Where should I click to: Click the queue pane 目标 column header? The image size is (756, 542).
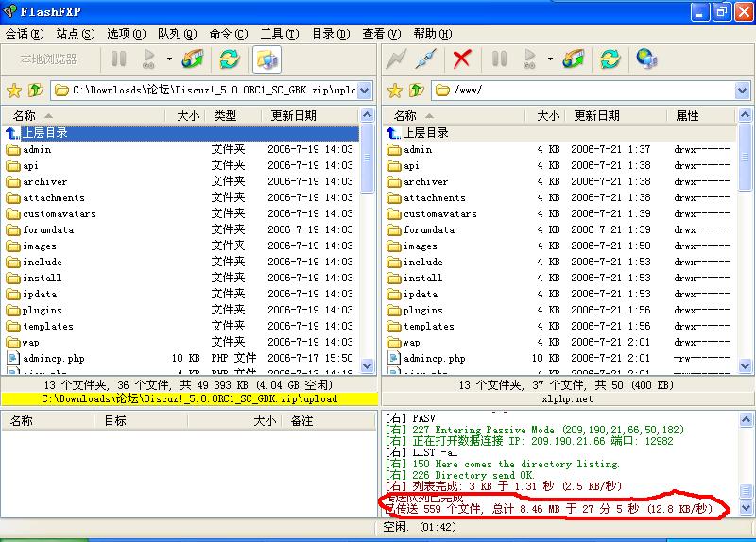coord(140,421)
